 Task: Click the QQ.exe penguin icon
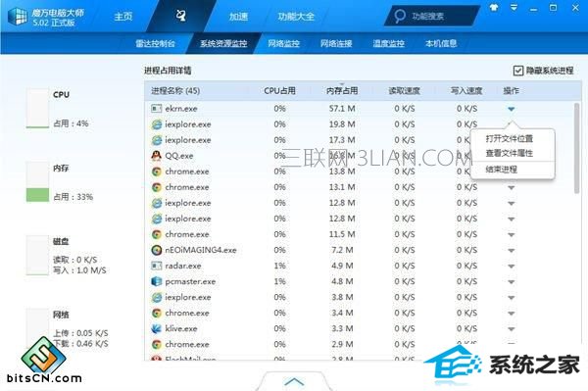point(156,156)
